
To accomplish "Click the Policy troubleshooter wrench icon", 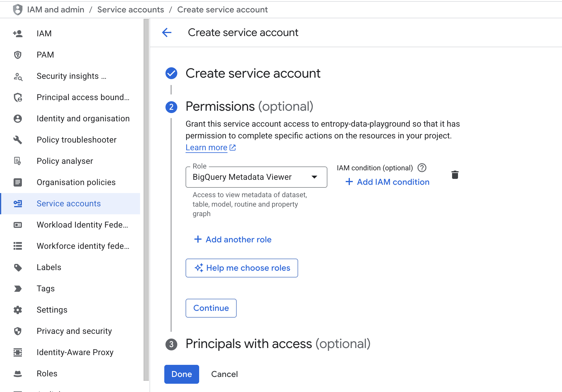I will 18,140.
